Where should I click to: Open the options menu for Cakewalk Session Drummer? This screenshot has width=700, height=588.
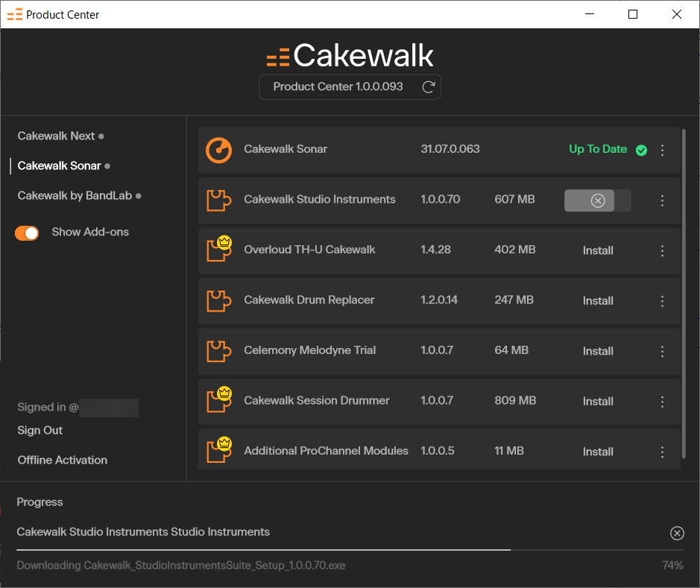coord(663,402)
